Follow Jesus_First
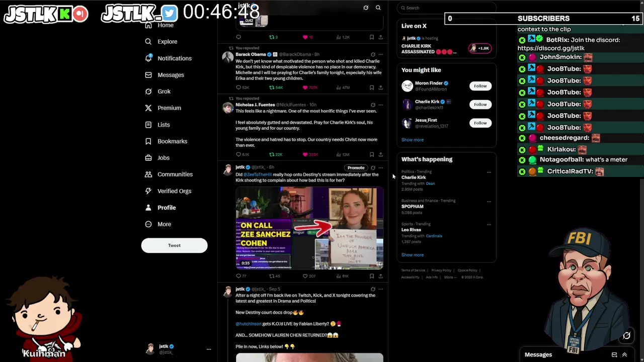The width and height of the screenshot is (644, 362). [480, 123]
